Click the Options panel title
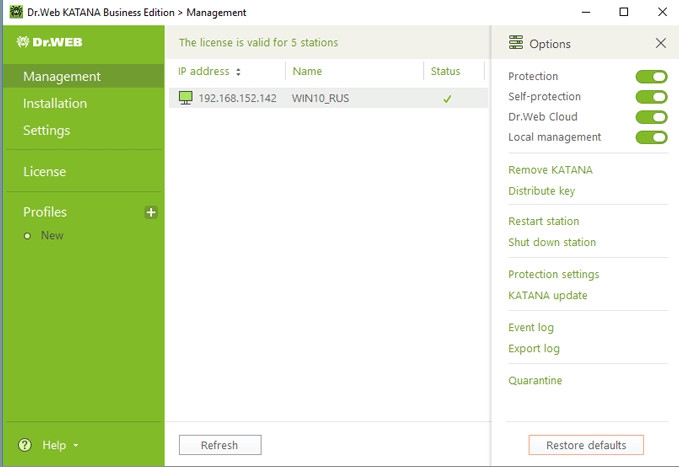Image resolution: width=679 pixels, height=467 pixels. click(x=550, y=44)
